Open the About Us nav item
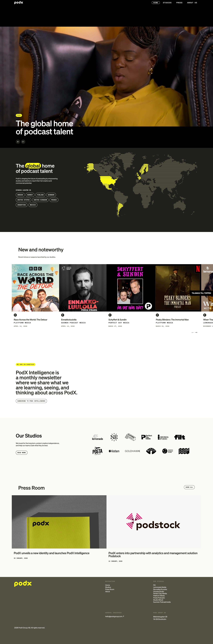Screen dimensions: 213x644 [192, 3]
